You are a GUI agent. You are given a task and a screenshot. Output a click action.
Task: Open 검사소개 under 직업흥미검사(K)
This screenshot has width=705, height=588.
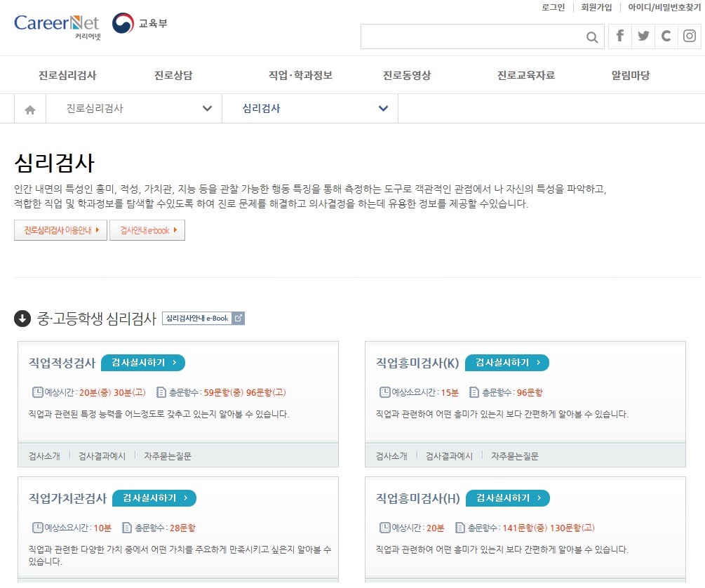391,456
